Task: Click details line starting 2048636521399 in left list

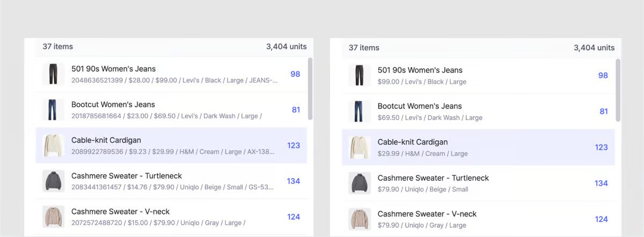Action: 174,81
